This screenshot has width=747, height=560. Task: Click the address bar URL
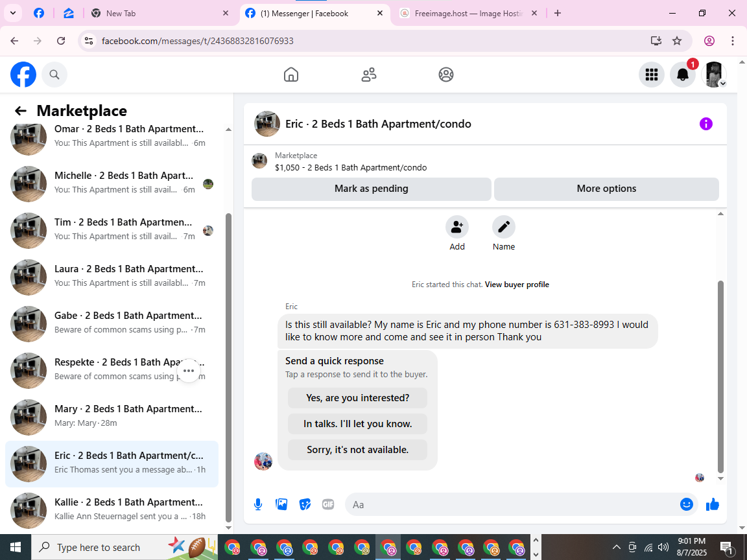pyautogui.click(x=197, y=41)
